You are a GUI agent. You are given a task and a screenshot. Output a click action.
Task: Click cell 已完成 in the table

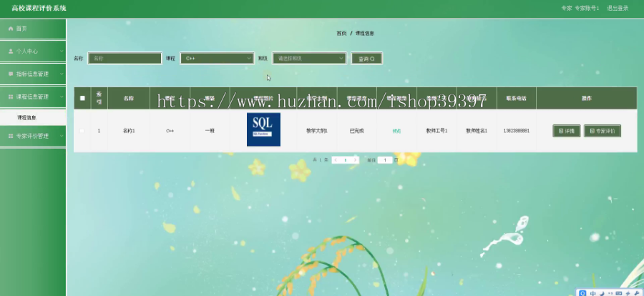click(x=356, y=131)
